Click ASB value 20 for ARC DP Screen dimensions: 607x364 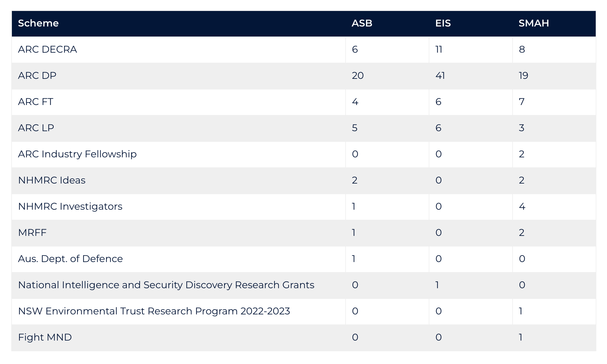click(x=358, y=75)
